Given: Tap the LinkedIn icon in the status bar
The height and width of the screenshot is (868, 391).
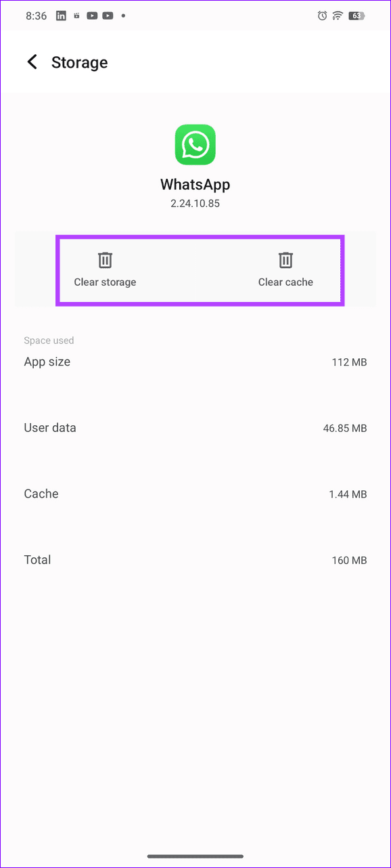Looking at the screenshot, I should point(61,16).
